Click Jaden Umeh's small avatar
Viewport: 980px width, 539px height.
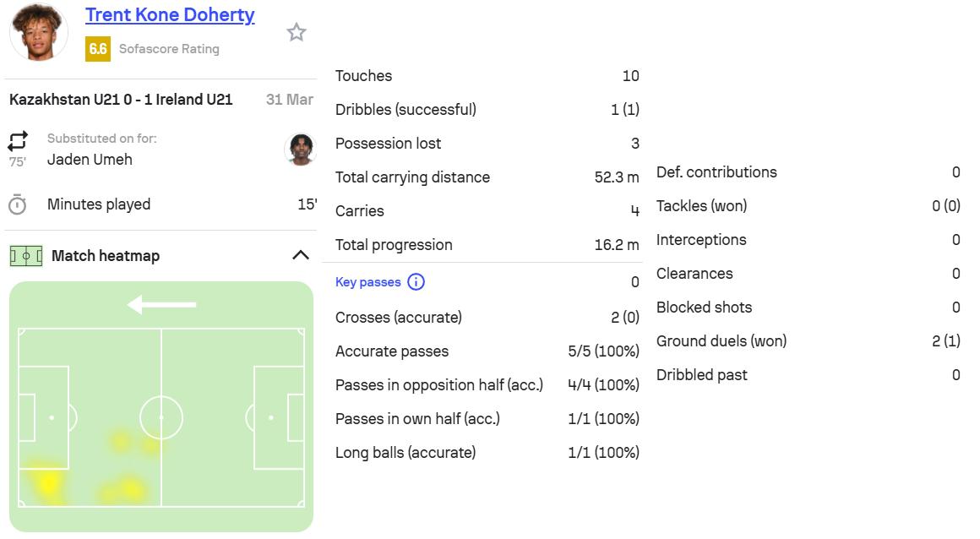pyautogui.click(x=300, y=149)
